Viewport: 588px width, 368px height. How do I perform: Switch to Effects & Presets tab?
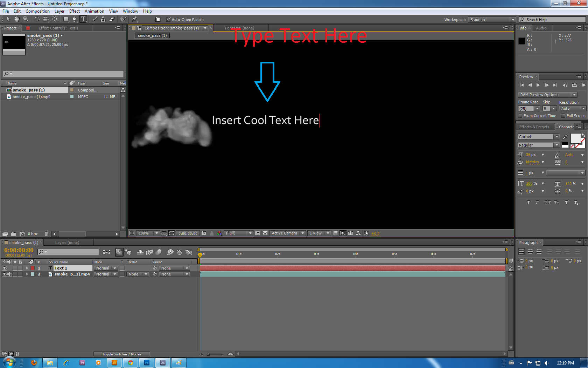[534, 127]
